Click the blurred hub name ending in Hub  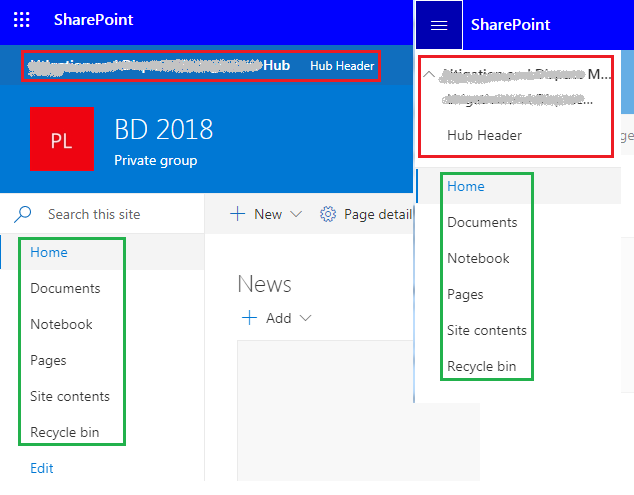[158, 66]
